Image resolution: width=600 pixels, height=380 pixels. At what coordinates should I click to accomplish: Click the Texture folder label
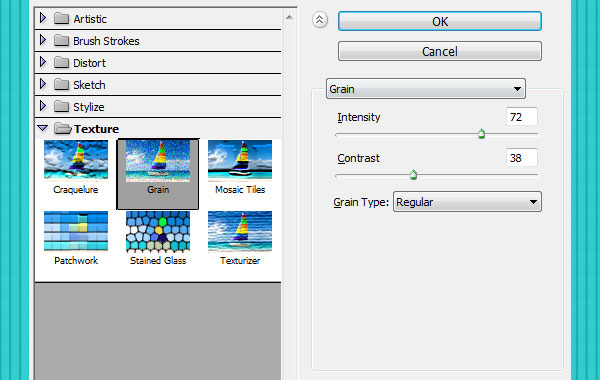[96, 129]
